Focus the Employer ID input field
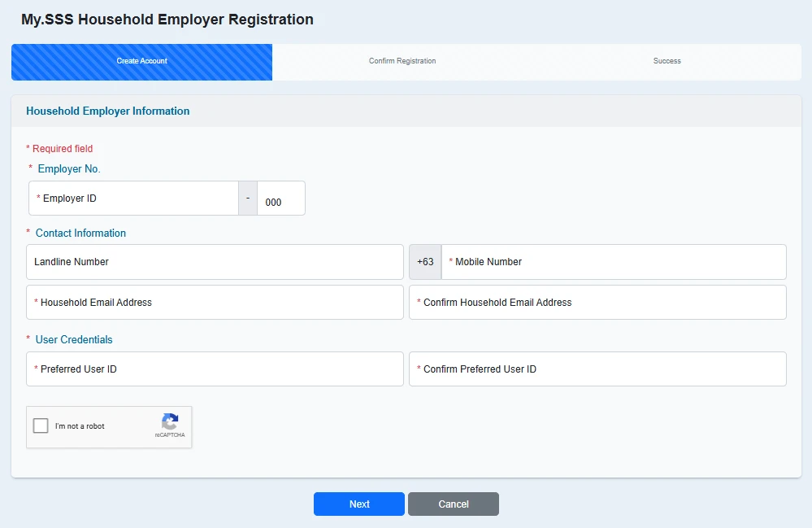Viewport: 812px width, 528px height. click(x=133, y=198)
